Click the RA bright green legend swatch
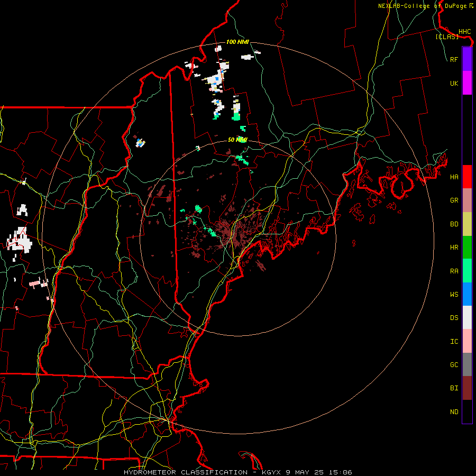This screenshot has width=476, height=476. coord(467,271)
